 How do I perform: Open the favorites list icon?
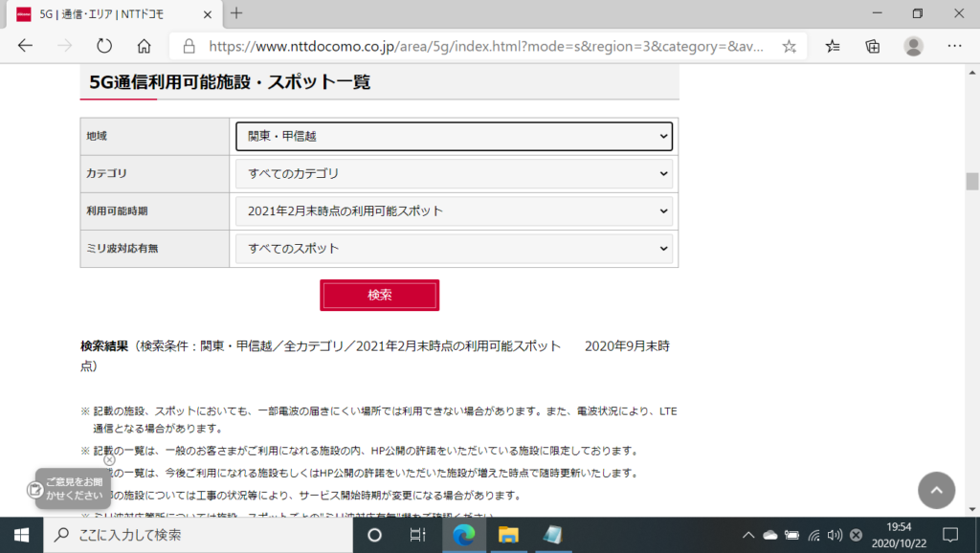tap(833, 46)
